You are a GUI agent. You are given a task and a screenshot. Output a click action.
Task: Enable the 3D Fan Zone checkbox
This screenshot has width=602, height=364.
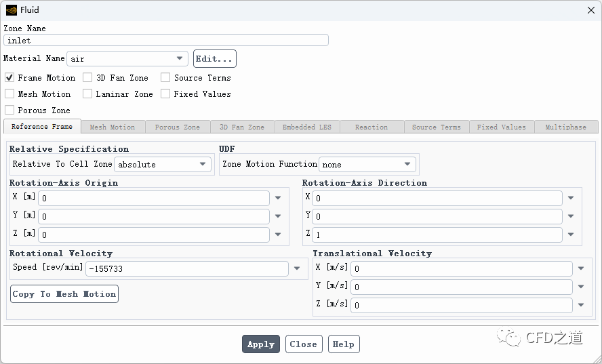(87, 77)
